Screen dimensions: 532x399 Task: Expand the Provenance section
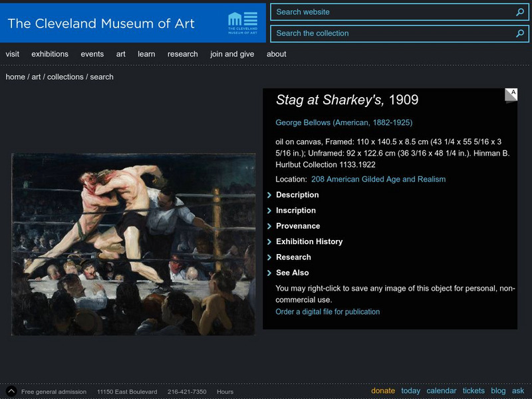click(297, 226)
